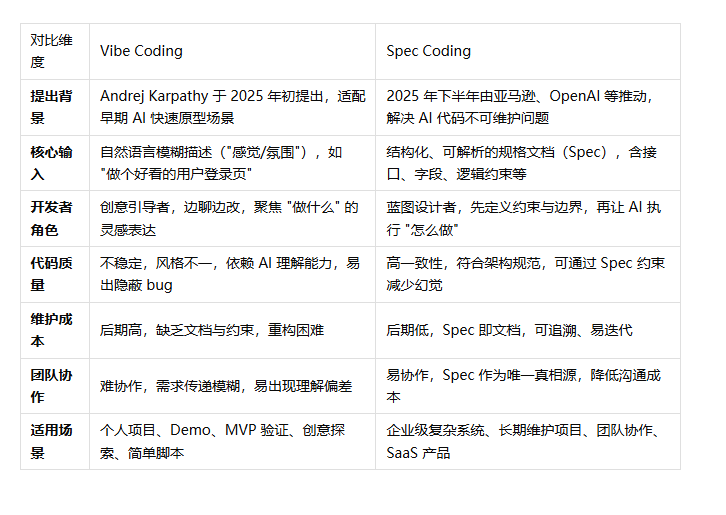Click the cell starting '企业级复杂系统、长期维护项目'
Screen dimensions: 726x515
point(528,441)
